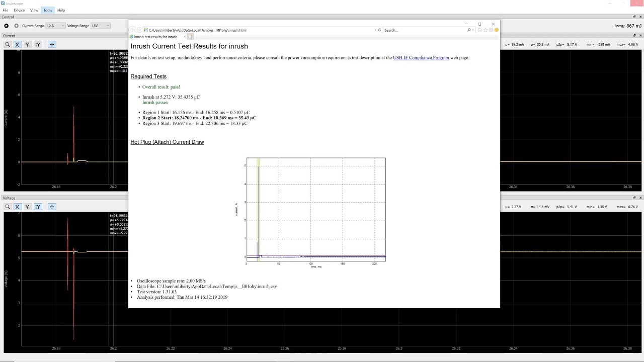Click the search magnifier icon in browser
644x362 pixels.
[x=469, y=30]
